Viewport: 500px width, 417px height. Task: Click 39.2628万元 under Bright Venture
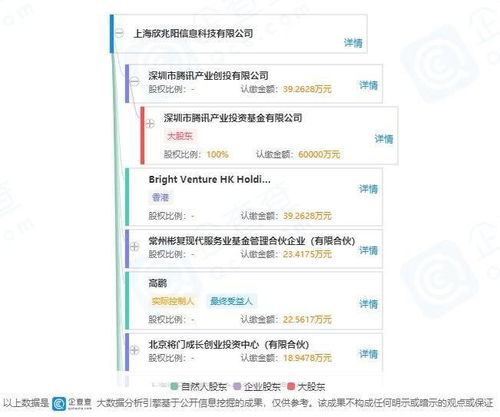coord(307,216)
